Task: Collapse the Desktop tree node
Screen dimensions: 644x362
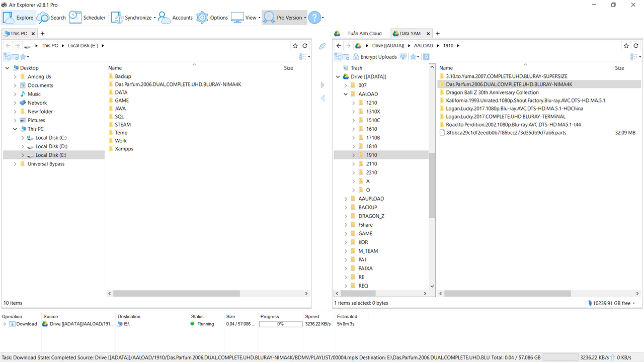Action: [7, 68]
